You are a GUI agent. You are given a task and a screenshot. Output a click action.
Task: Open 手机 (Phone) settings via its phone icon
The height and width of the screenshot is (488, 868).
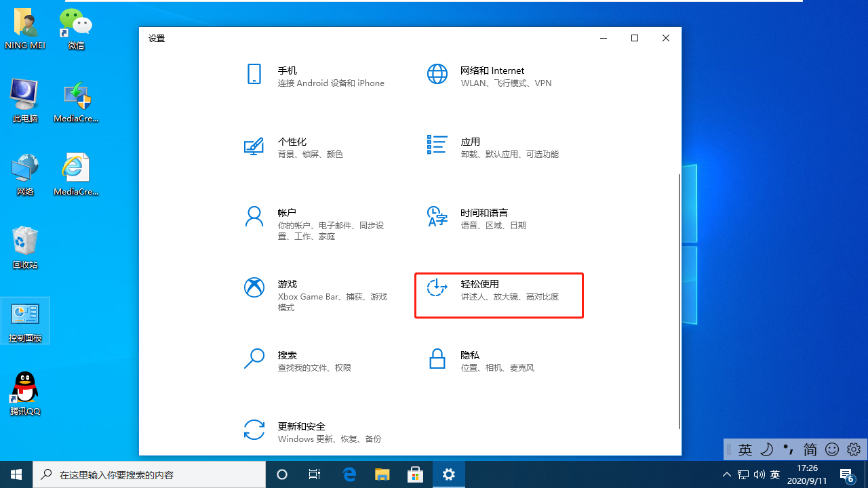point(254,73)
